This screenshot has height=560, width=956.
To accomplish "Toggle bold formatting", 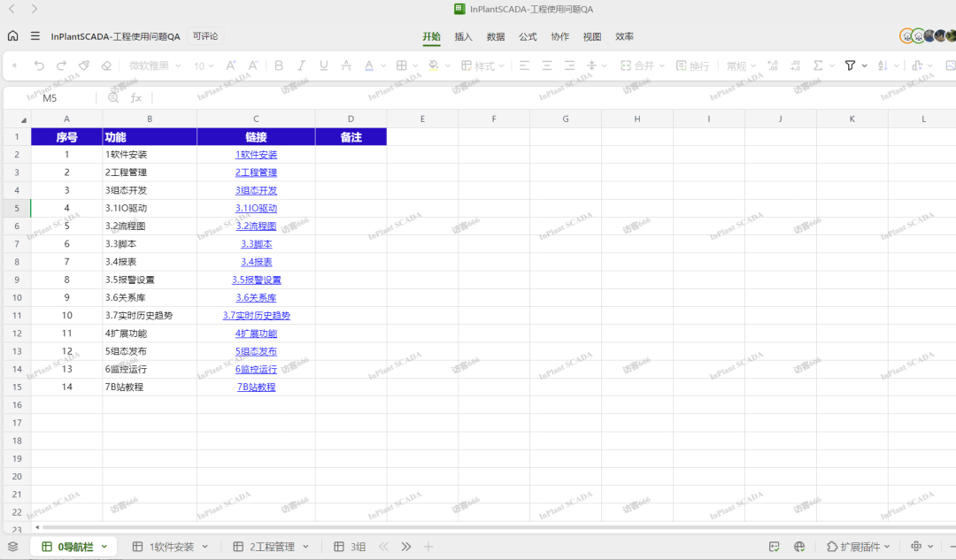I will click(x=279, y=65).
